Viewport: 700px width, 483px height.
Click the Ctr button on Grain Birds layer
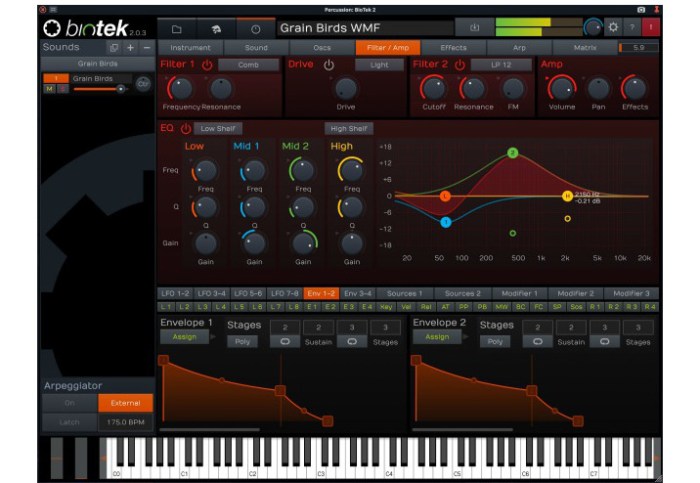coord(143,84)
